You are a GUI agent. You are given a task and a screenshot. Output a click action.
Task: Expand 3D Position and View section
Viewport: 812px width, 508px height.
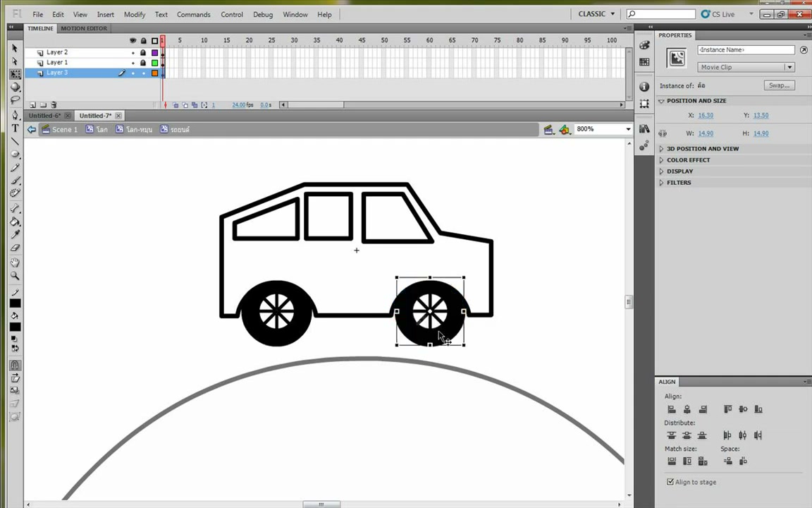coord(661,149)
